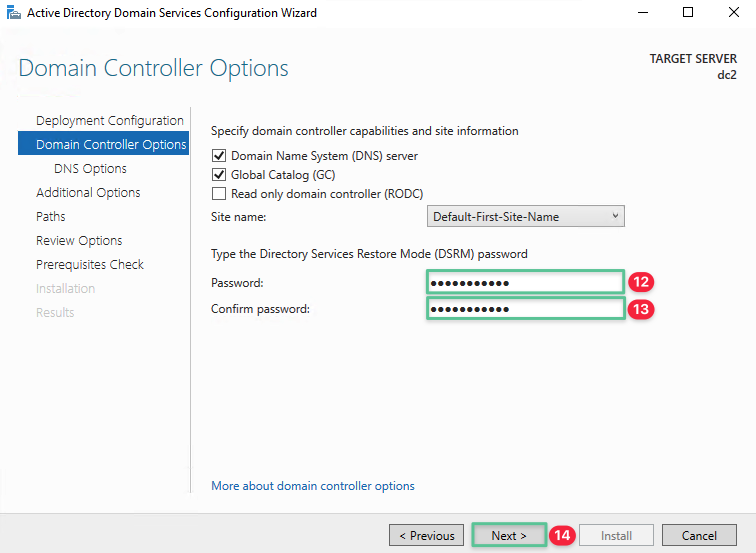Enable Read only domain controller (RODC)
The width and height of the screenshot is (756, 553).
[219, 194]
